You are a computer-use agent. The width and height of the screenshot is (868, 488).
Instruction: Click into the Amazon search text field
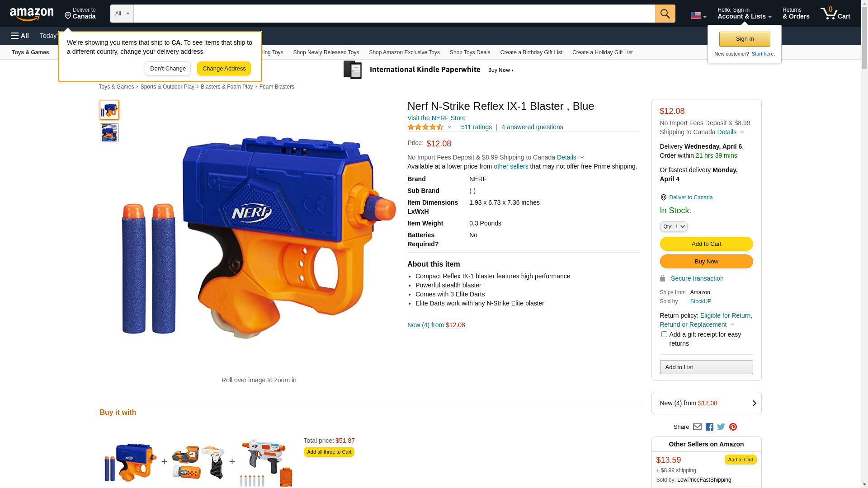pos(394,14)
